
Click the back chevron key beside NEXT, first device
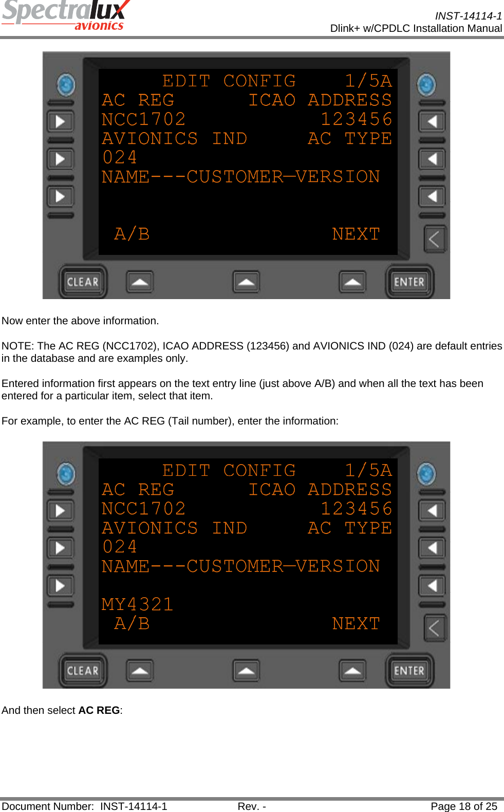tap(435, 239)
